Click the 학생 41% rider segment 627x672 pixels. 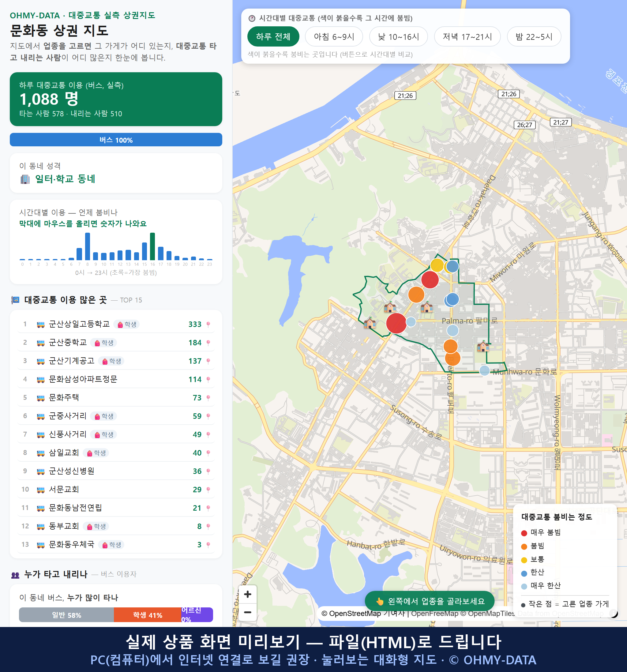click(x=147, y=615)
